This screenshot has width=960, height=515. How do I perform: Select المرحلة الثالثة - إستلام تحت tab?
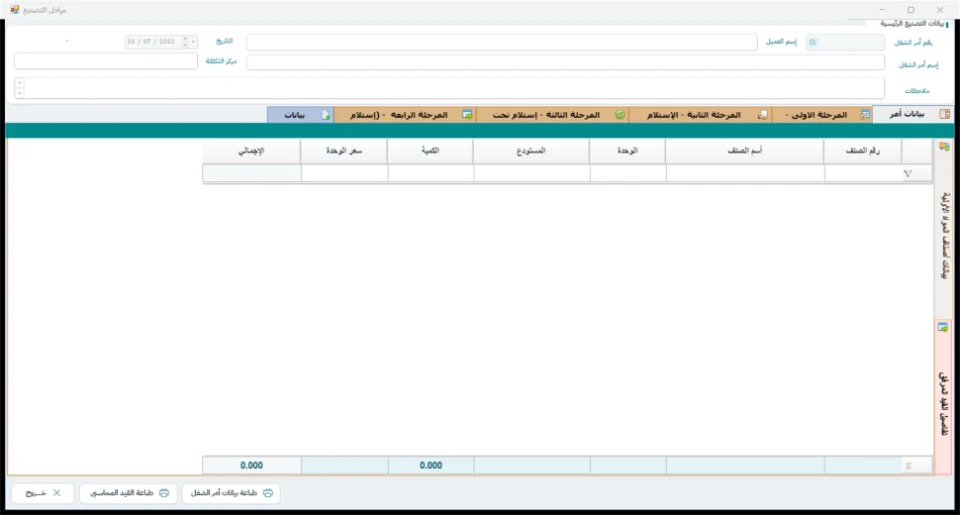(x=552, y=115)
